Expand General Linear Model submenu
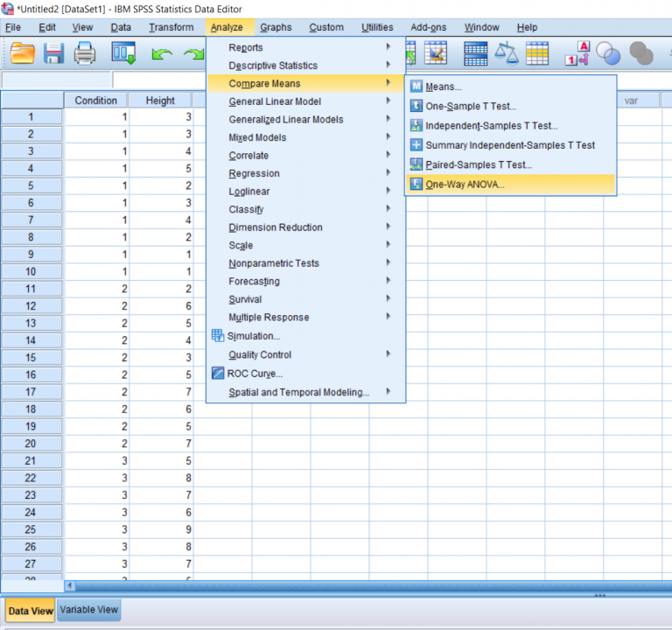 (305, 101)
